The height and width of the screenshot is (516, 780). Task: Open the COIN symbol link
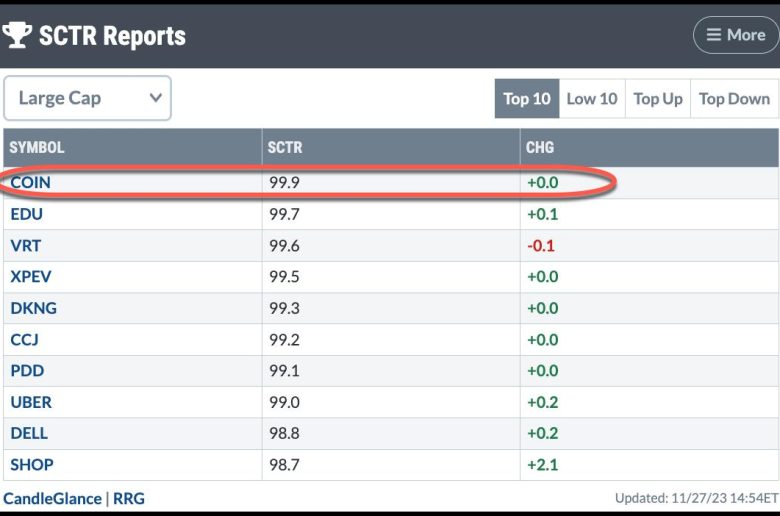point(30,183)
